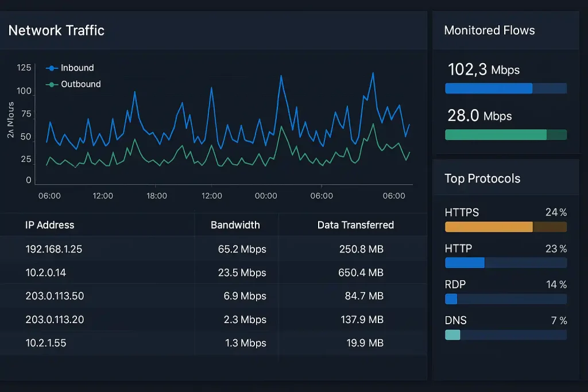Open the 10.2.0.14 IP address entry
The height and width of the screenshot is (392, 588).
tap(46, 273)
